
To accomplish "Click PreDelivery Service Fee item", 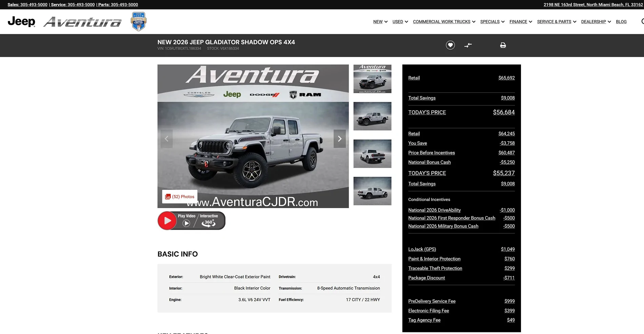I will click(x=461, y=301).
